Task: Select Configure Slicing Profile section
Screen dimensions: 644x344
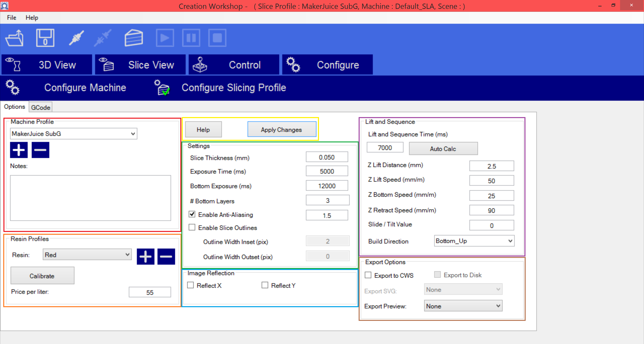Action: pyautogui.click(x=220, y=88)
